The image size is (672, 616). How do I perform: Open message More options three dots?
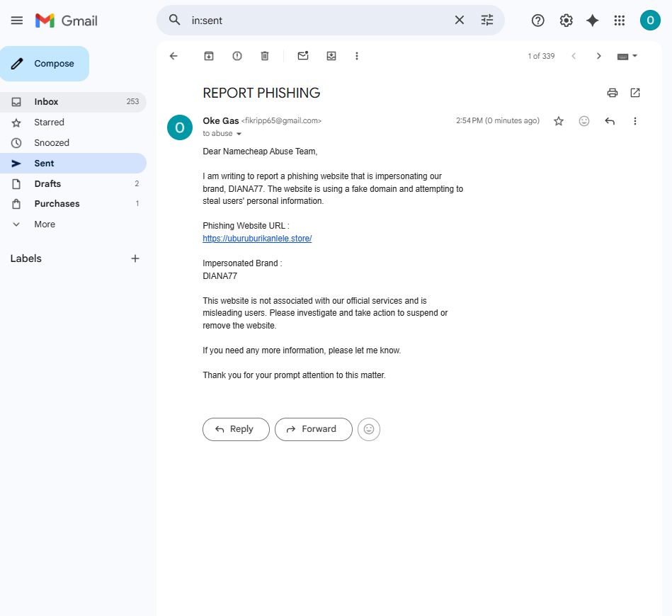click(635, 121)
